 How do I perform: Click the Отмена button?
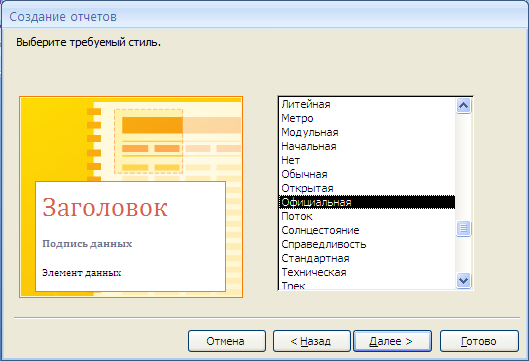click(x=227, y=341)
